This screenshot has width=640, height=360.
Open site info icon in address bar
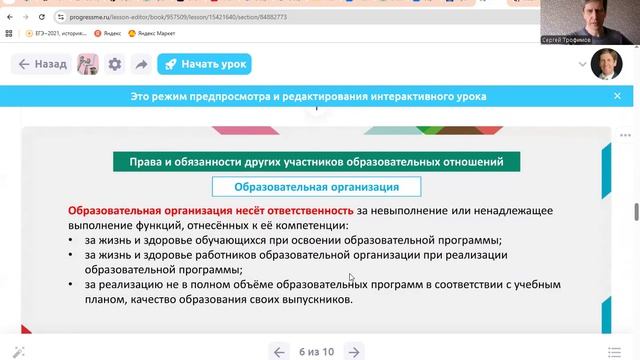tap(61, 17)
